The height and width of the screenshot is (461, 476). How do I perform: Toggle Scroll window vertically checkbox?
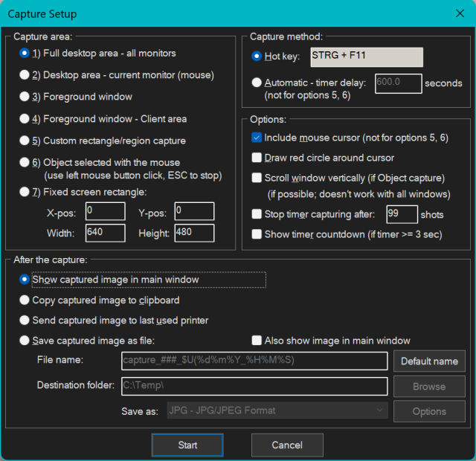tap(257, 178)
